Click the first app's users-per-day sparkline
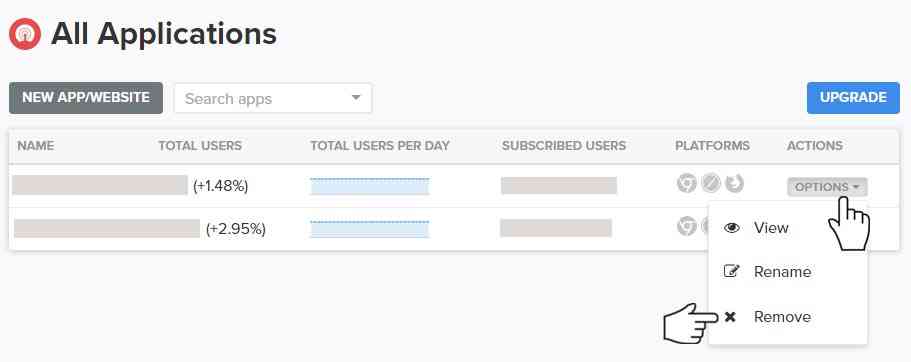Screen dimensions: 911x362 [370, 186]
